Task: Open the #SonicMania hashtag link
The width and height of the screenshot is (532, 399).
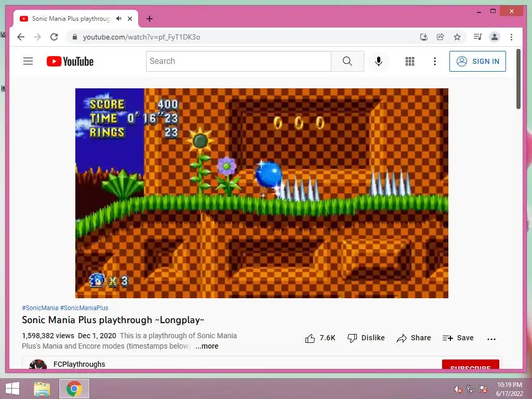Action: [40, 308]
